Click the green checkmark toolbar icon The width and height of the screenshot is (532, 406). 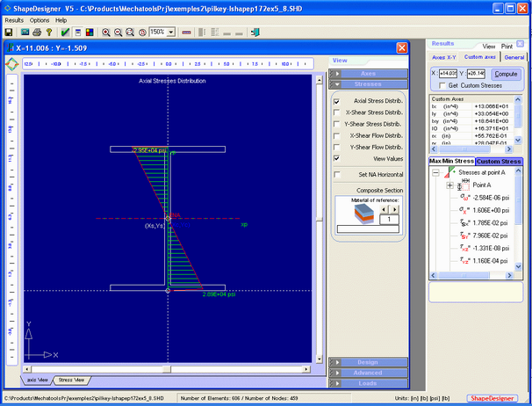pyautogui.click(x=65, y=33)
